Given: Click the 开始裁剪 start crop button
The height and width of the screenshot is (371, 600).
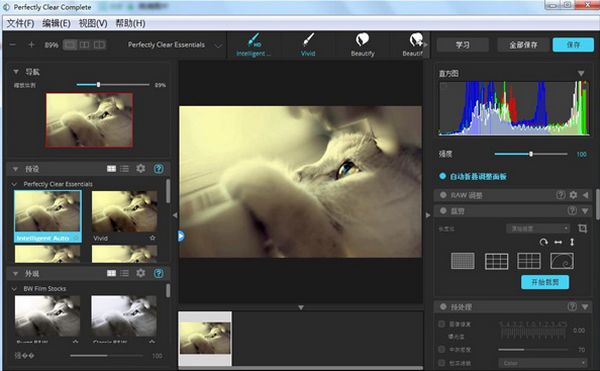Looking at the screenshot, I should [545, 282].
